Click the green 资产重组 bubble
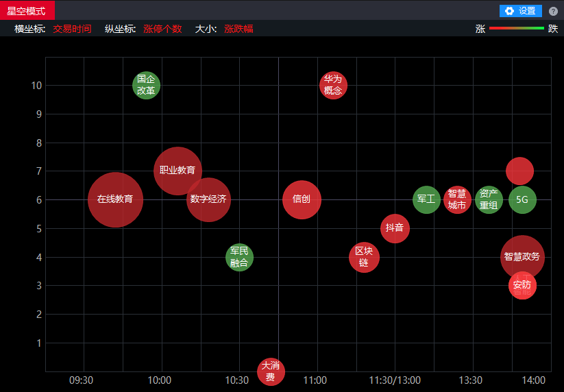Viewport: 564px width, 392px height. pos(489,199)
